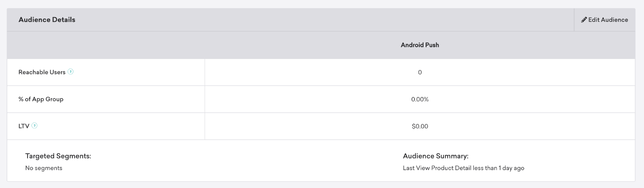Click the "No segments" text

point(43,168)
